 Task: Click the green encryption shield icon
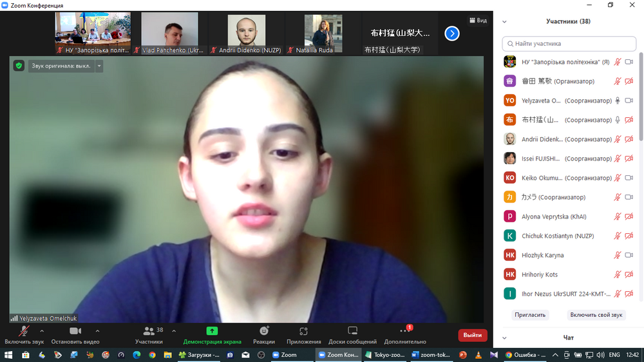coord(19,66)
